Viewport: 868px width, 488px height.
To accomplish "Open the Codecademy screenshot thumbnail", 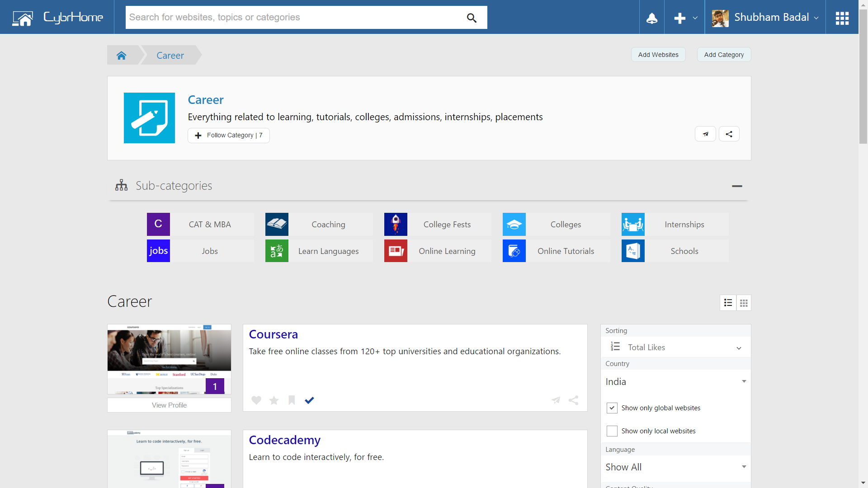I will pos(169,459).
